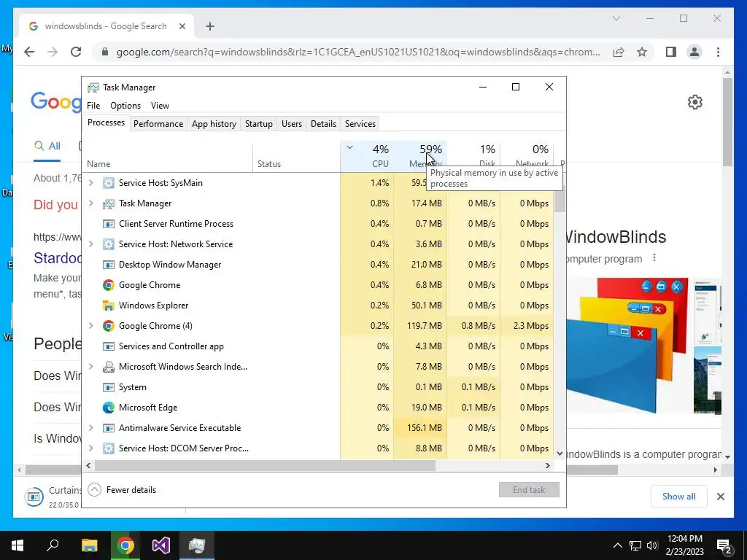Sort by the Name column header
This screenshot has height=560, width=747.
click(167, 156)
